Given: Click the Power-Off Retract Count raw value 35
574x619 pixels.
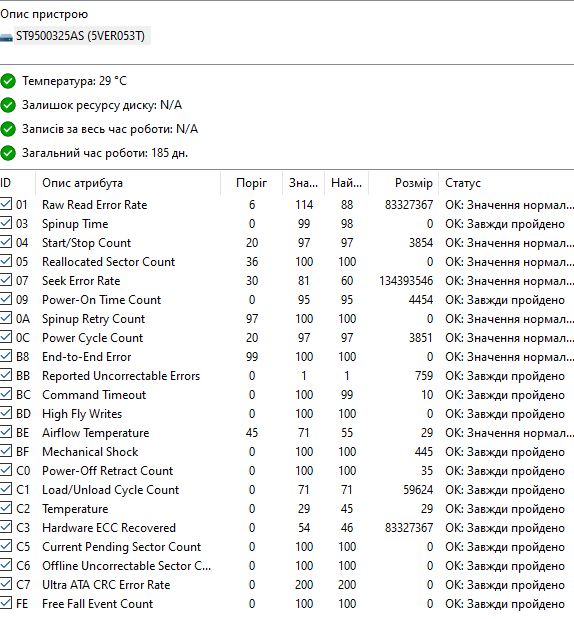Looking at the screenshot, I should click(427, 471).
